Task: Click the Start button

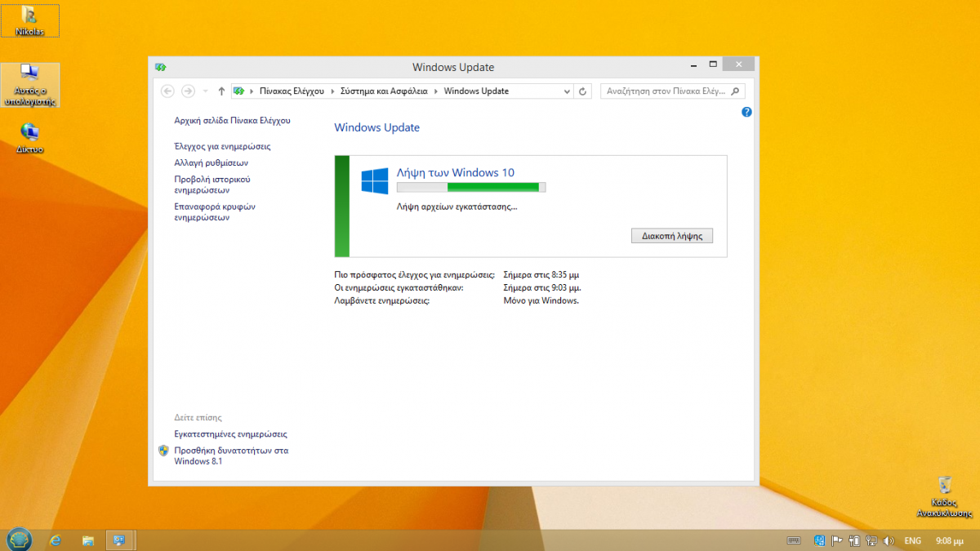Action: pyautogui.click(x=19, y=540)
